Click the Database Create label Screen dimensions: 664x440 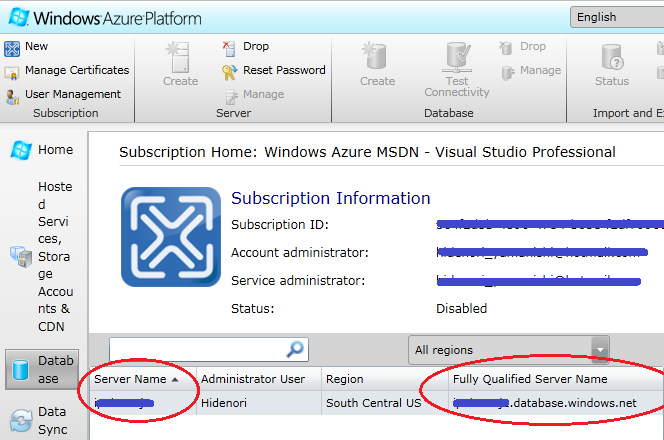[377, 81]
